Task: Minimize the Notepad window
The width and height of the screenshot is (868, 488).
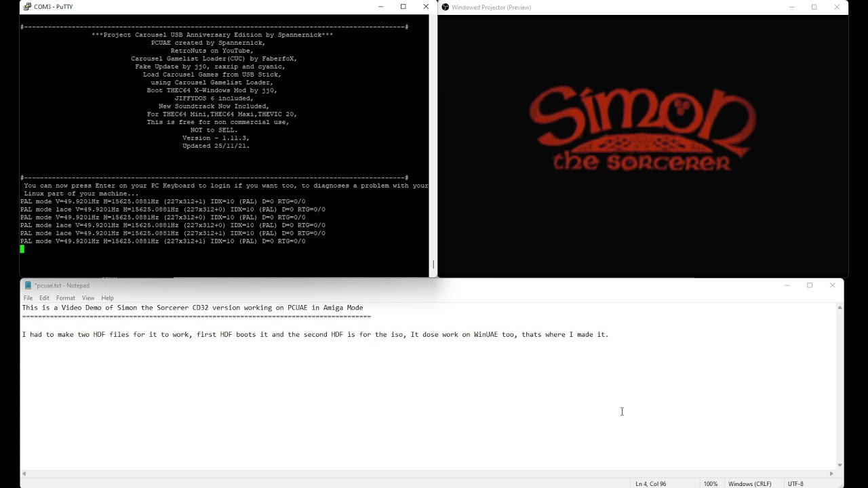Action: click(x=787, y=285)
